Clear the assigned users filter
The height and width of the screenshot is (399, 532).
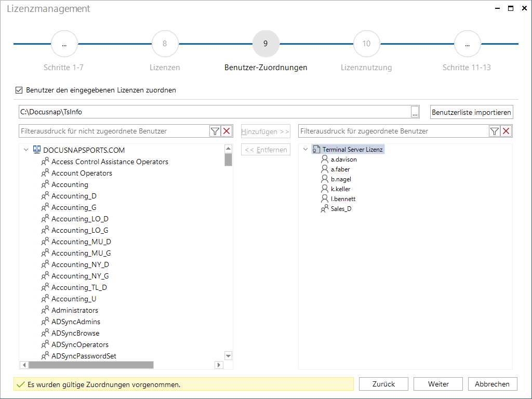pyautogui.click(x=506, y=131)
